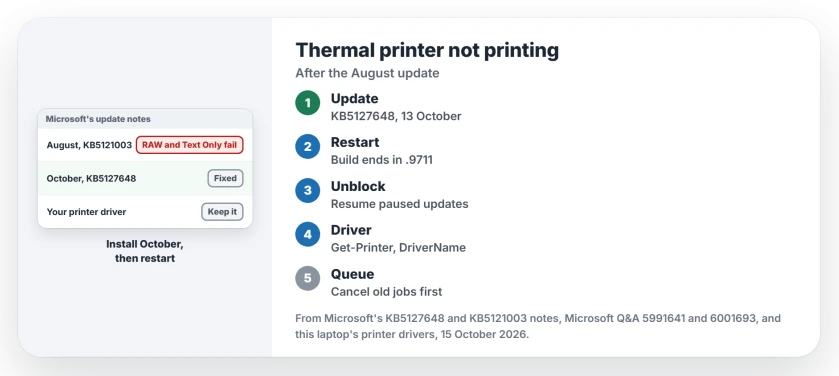Click 'After the August update' subtitle
The height and width of the screenshot is (376, 839).
click(367, 73)
